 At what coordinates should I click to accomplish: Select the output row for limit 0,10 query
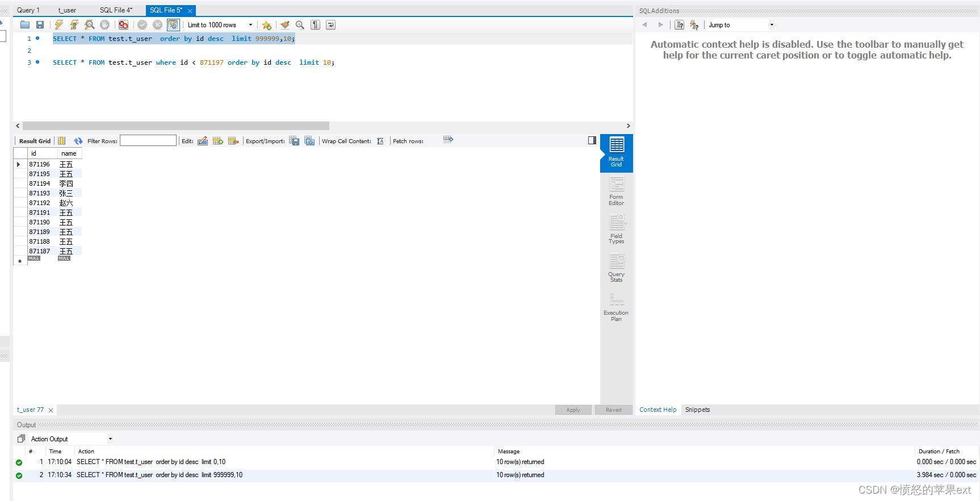click(x=496, y=462)
